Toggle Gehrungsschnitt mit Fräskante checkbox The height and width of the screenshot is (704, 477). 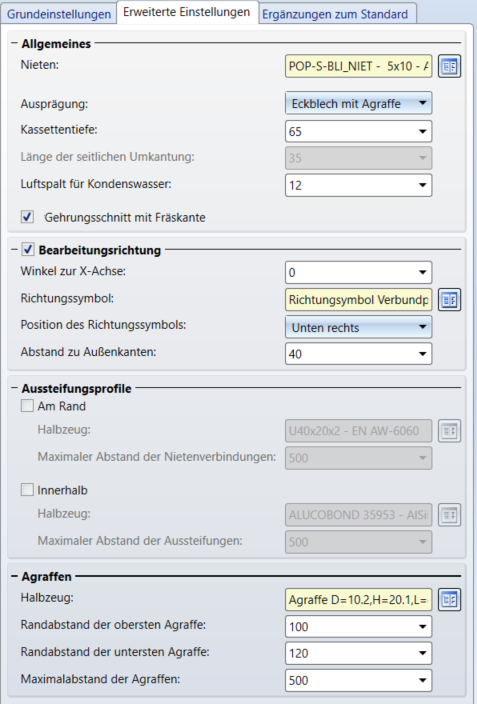(x=27, y=217)
